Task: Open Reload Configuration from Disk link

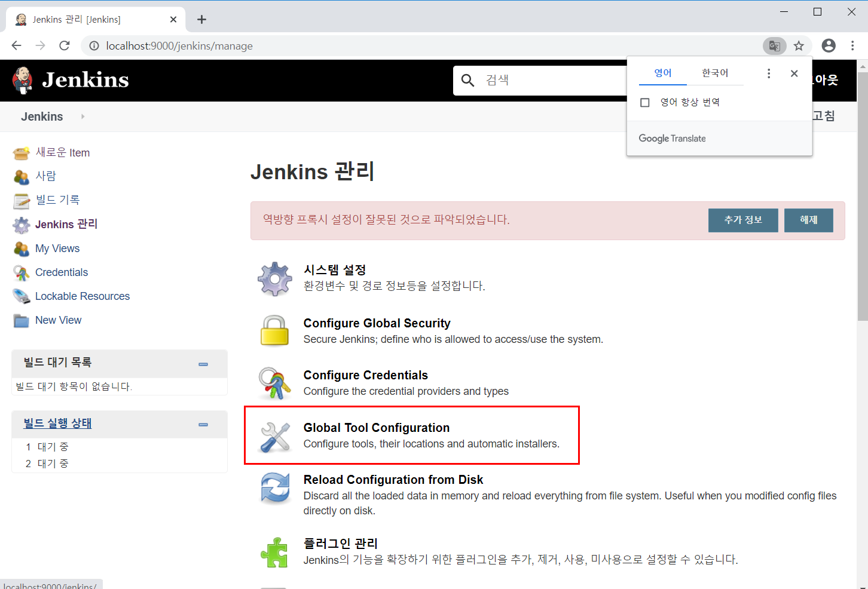Action: click(x=393, y=480)
